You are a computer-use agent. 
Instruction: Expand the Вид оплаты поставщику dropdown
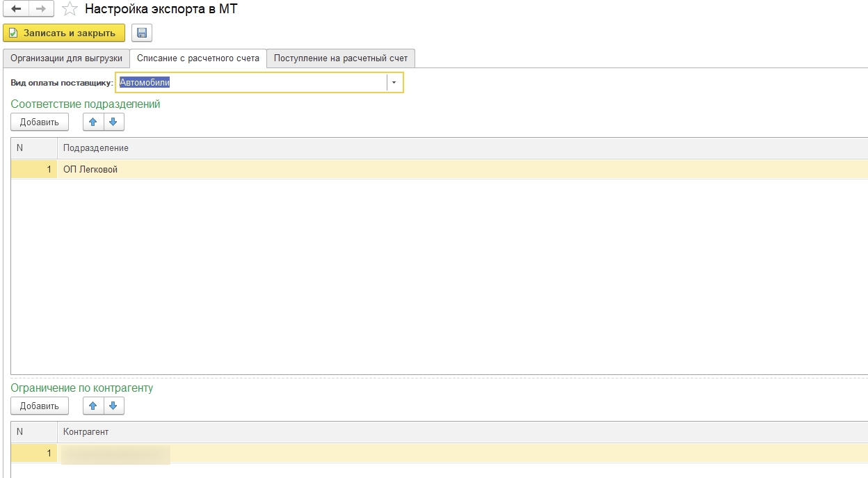(394, 83)
